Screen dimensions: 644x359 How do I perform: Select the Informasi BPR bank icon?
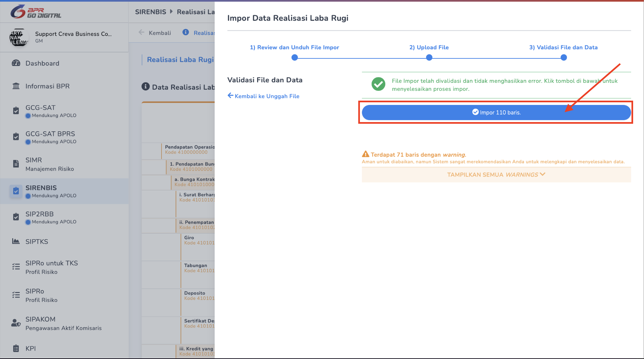16,86
